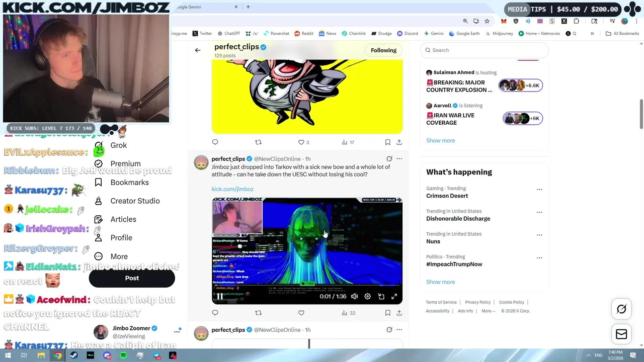Screen dimensions: 644x362
Task: Reply to the yellow cartoon image post
Action: point(215,142)
